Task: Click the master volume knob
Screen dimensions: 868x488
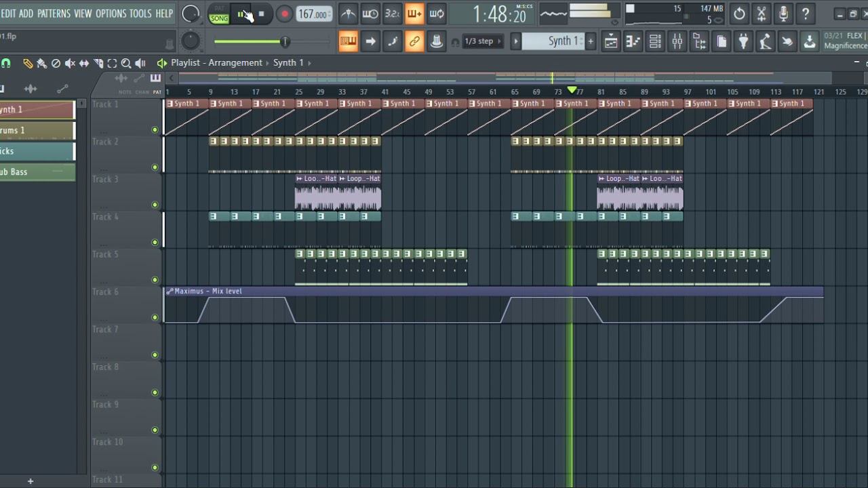Action: point(191,14)
